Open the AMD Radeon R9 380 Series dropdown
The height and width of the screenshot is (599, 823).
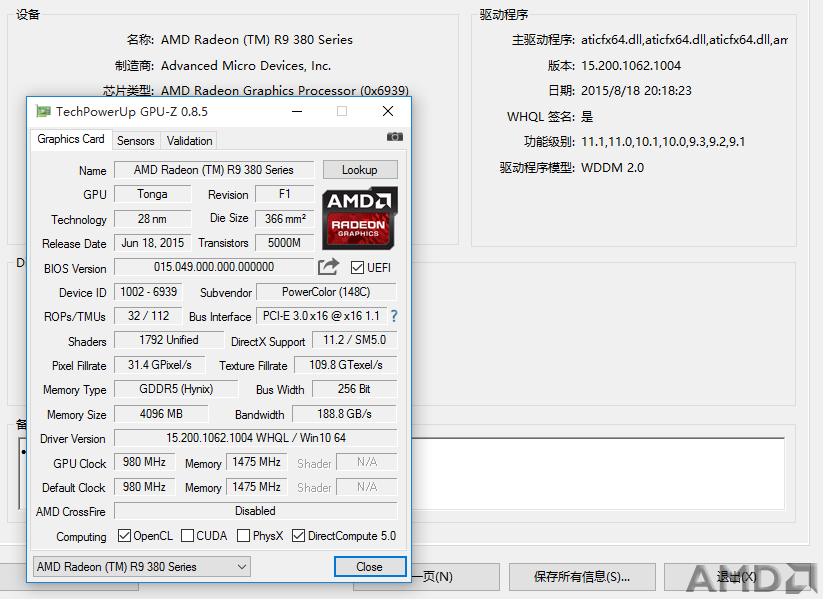(x=142, y=566)
